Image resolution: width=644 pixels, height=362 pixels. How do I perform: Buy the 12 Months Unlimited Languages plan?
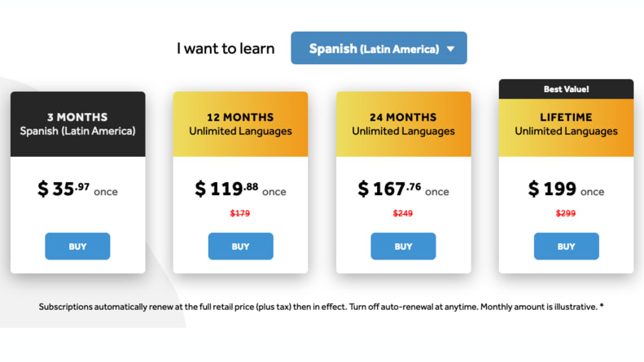pyautogui.click(x=241, y=246)
